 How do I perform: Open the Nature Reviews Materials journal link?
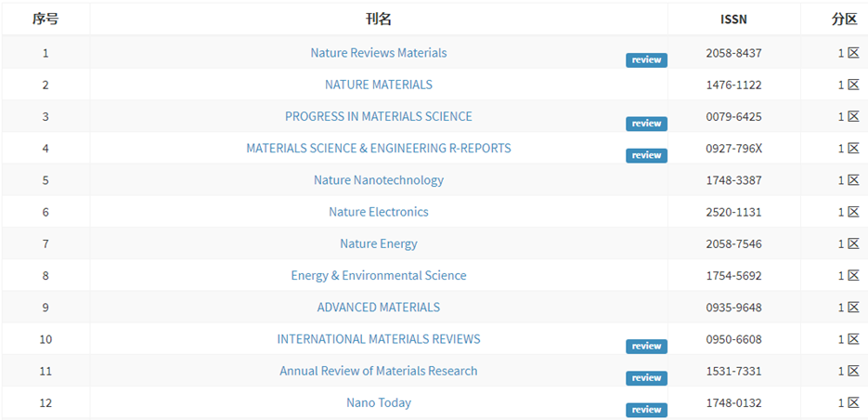379,53
